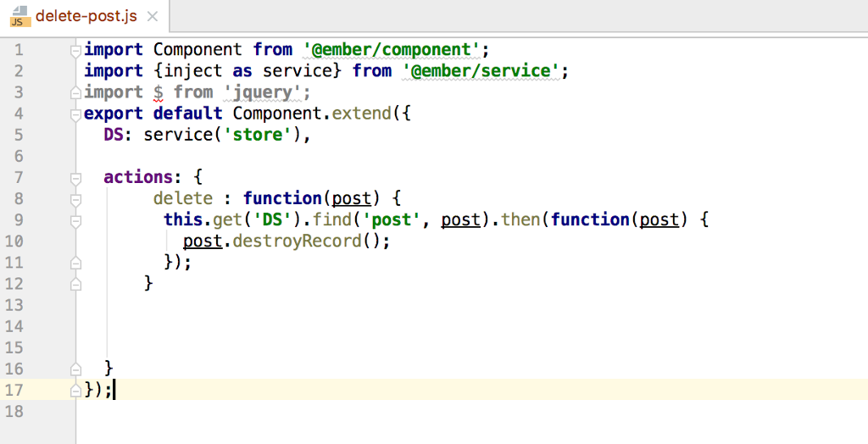Click the '@ember/component' string
Image resolution: width=868 pixels, height=444 pixels.
(392, 50)
